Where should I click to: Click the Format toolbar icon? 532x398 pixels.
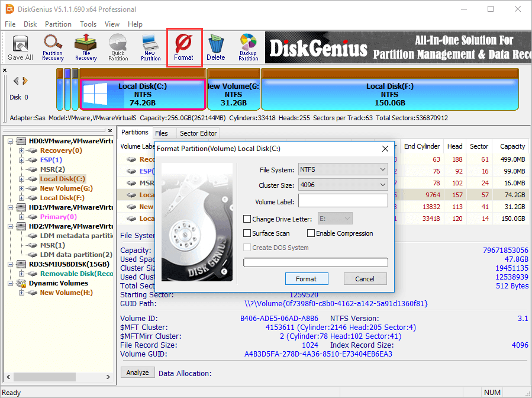(183, 48)
